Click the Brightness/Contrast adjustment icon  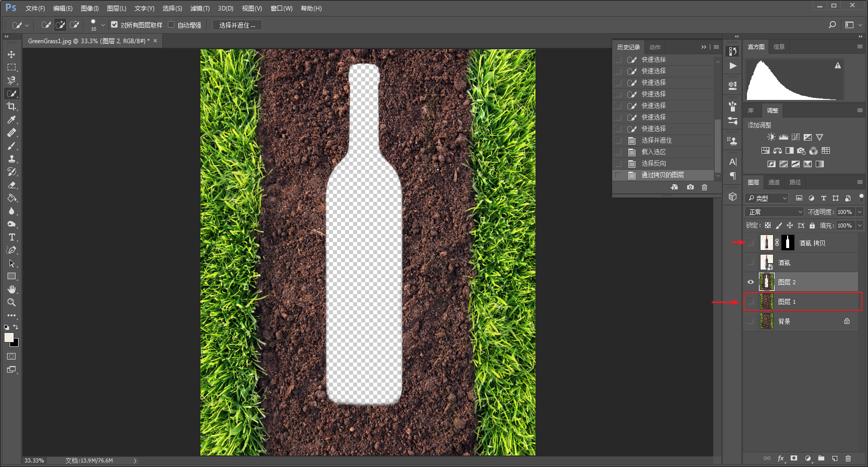click(771, 137)
